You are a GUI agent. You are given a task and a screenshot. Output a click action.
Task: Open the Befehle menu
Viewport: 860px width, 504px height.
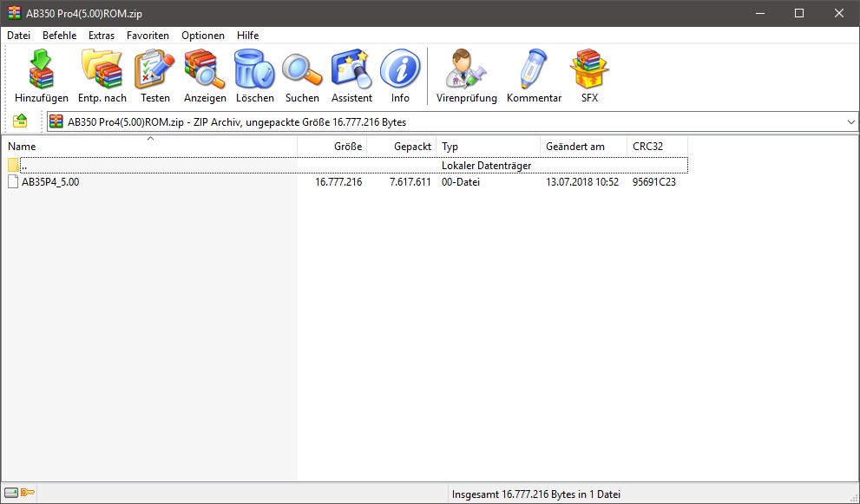pyautogui.click(x=59, y=35)
